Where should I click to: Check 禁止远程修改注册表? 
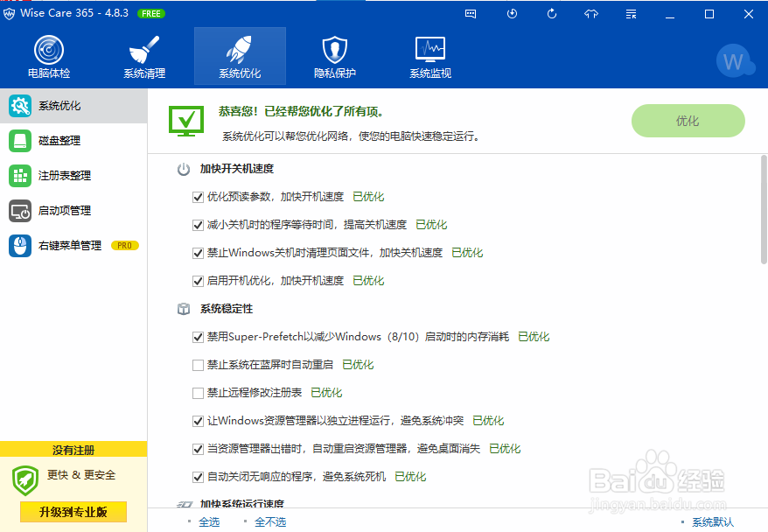click(198, 393)
